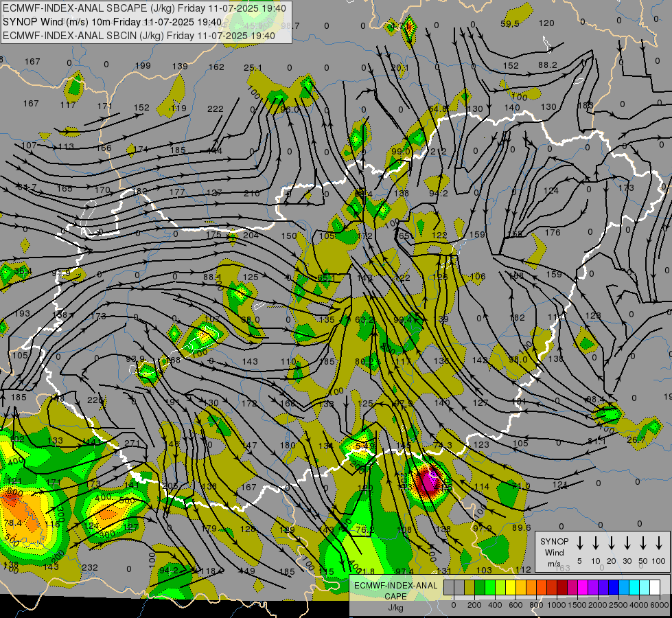This screenshot has width=672, height=618.
Task: Click the 5 m/s wind arrow in legend
Action: pyautogui.click(x=579, y=543)
